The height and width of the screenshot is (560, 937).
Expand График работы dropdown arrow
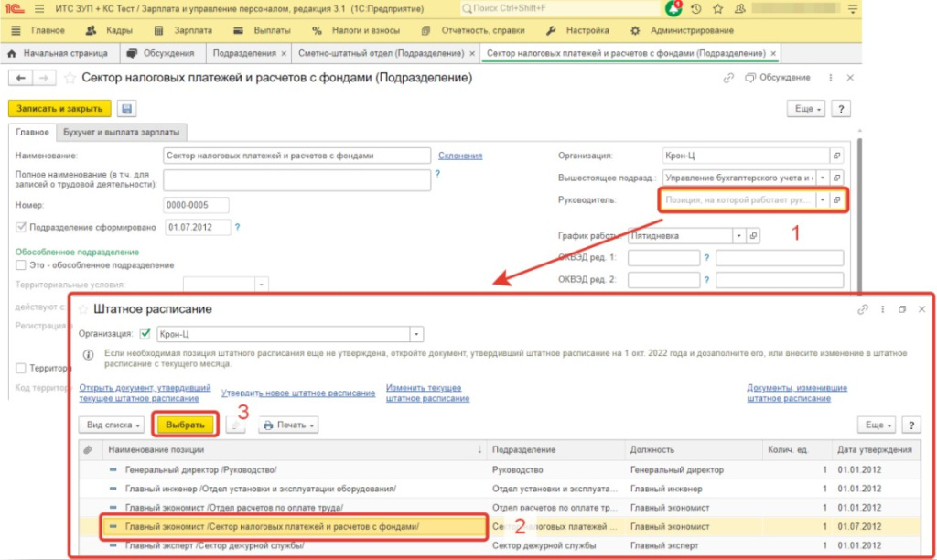[738, 235]
